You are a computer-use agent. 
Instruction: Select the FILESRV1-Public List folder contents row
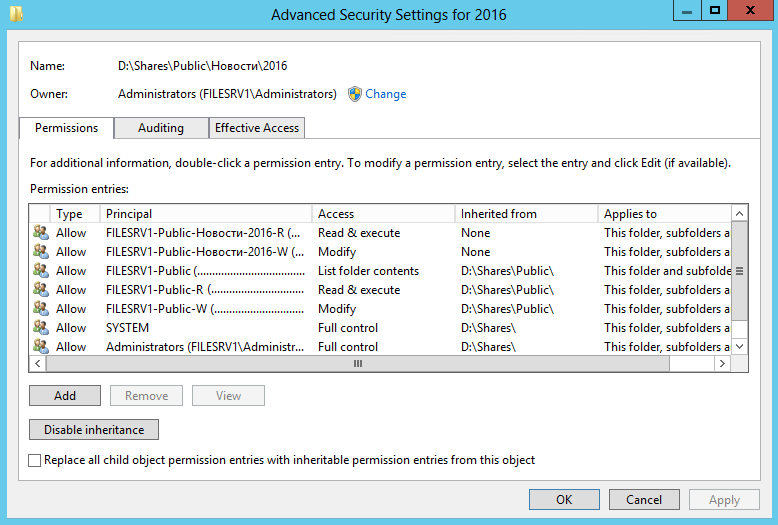click(x=368, y=271)
